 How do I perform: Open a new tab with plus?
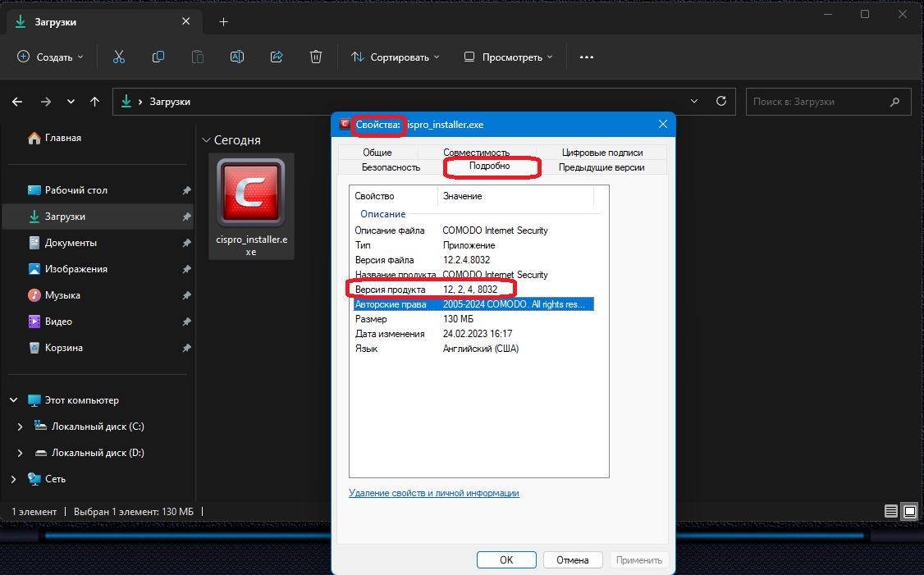[x=223, y=22]
